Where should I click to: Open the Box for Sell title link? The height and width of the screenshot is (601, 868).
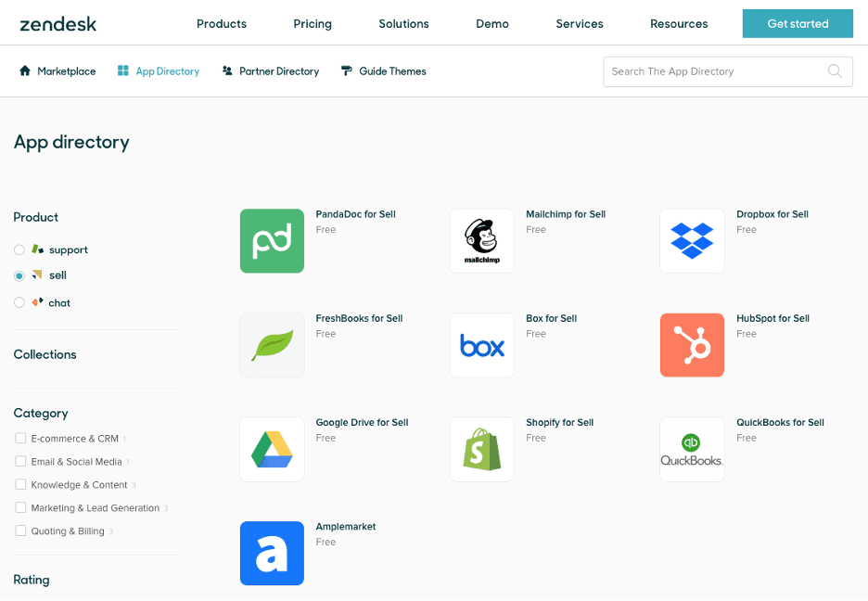pyautogui.click(x=552, y=318)
